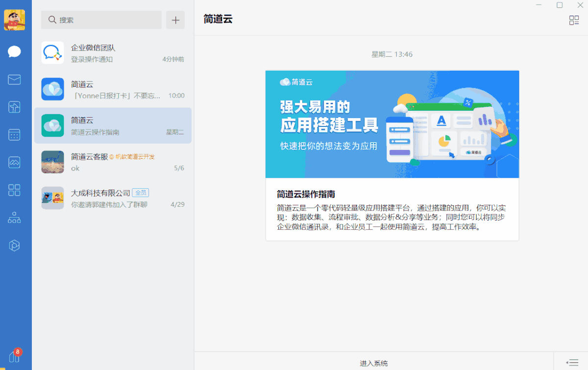Open the Contacts organization chart icon
588x370 pixels.
coord(15,218)
